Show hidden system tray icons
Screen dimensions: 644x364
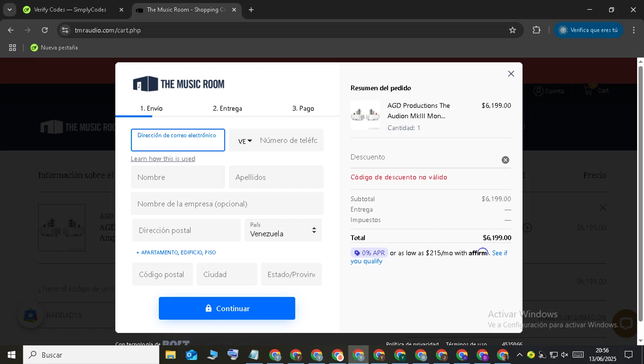coord(519,355)
